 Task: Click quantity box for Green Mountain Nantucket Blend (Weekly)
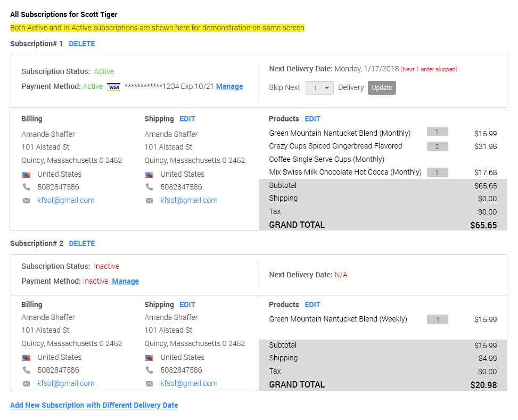pyautogui.click(x=437, y=320)
